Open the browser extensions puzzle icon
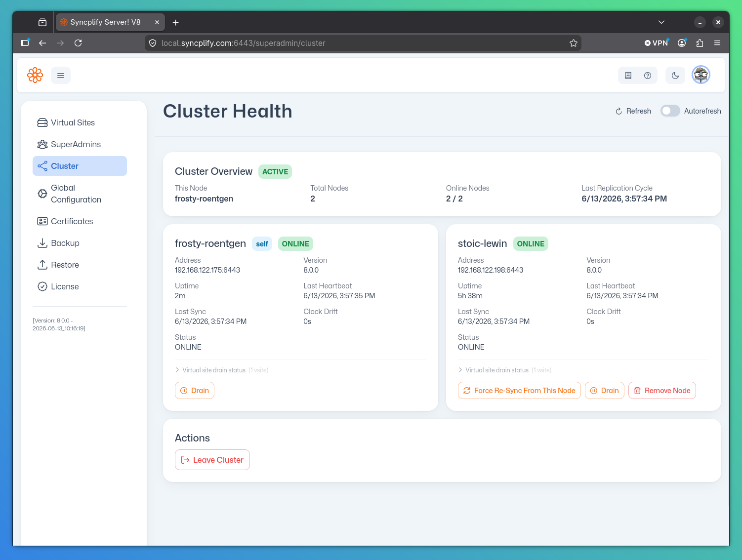The width and height of the screenshot is (742, 560). (700, 43)
